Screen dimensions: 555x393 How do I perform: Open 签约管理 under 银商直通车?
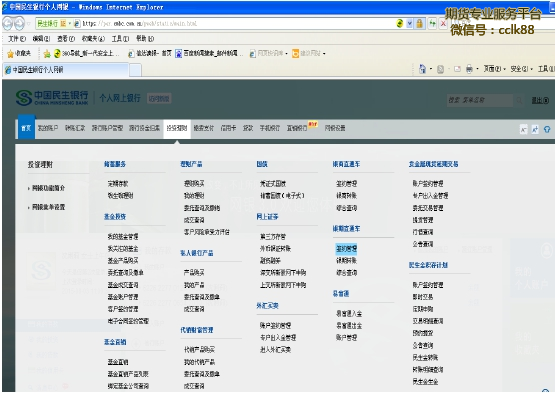pos(347,183)
